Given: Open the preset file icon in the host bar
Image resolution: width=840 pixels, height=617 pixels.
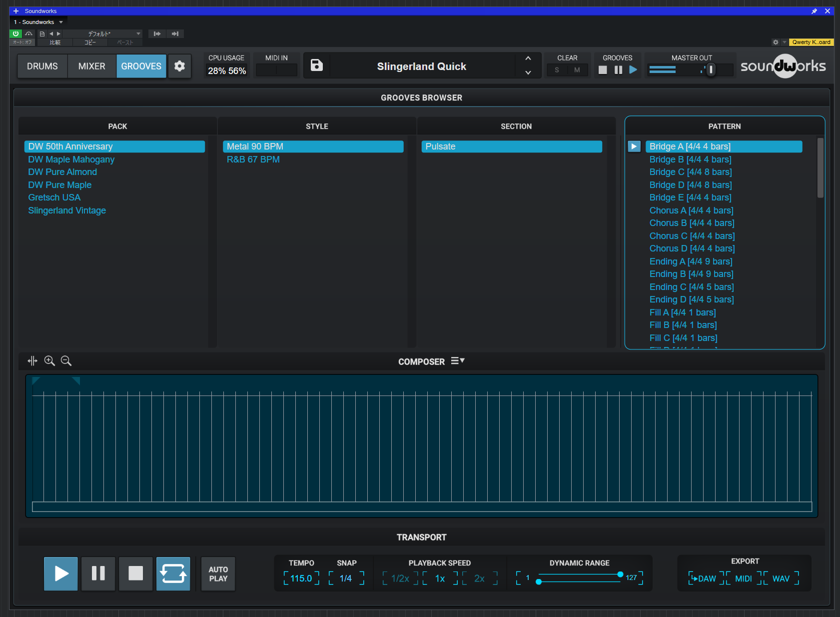Looking at the screenshot, I should [x=42, y=34].
